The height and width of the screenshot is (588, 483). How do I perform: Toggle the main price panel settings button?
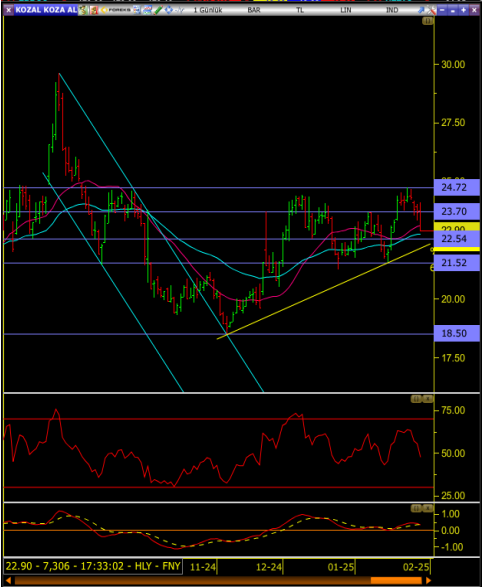click(x=428, y=21)
